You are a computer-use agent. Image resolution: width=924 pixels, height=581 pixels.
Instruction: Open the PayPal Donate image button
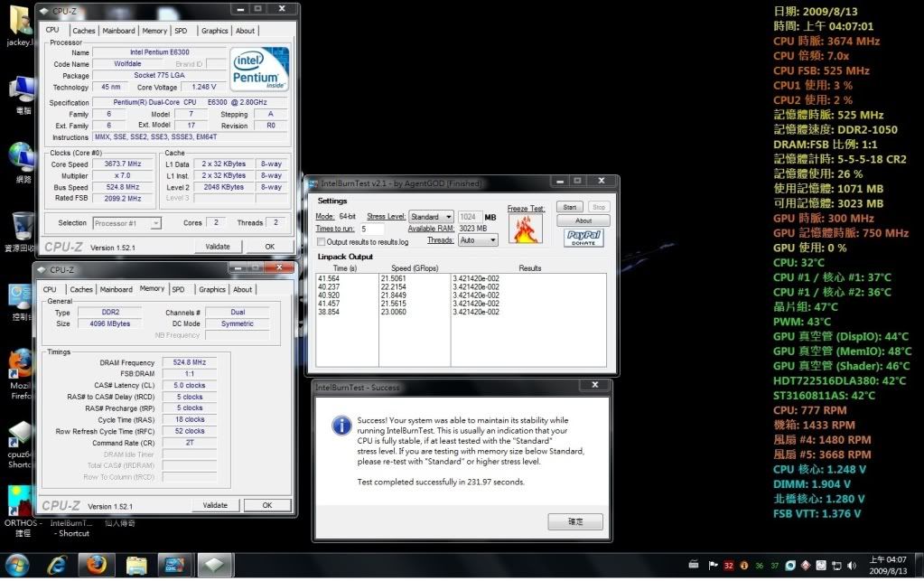[583, 238]
